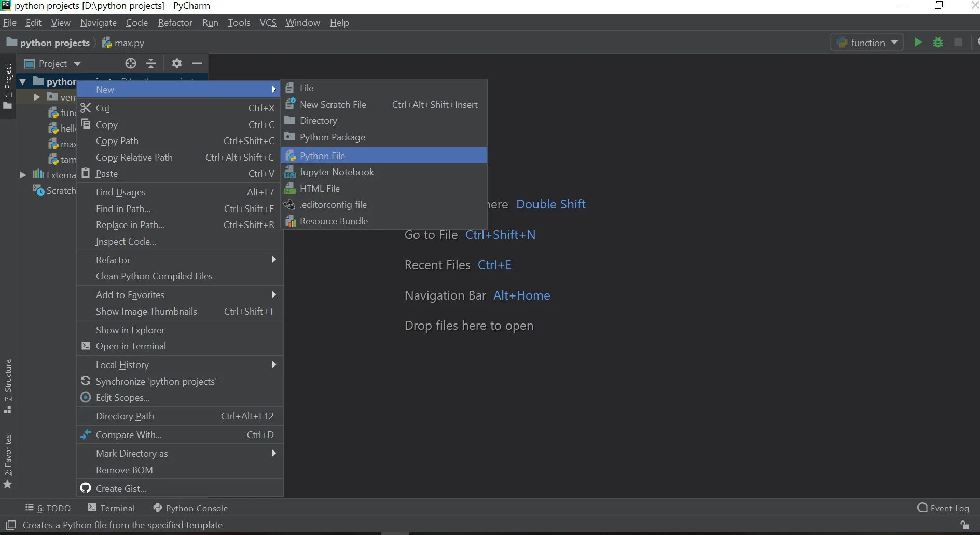This screenshot has width=980, height=535.
Task: Click the scissors Cut icon
Action: 86,108
